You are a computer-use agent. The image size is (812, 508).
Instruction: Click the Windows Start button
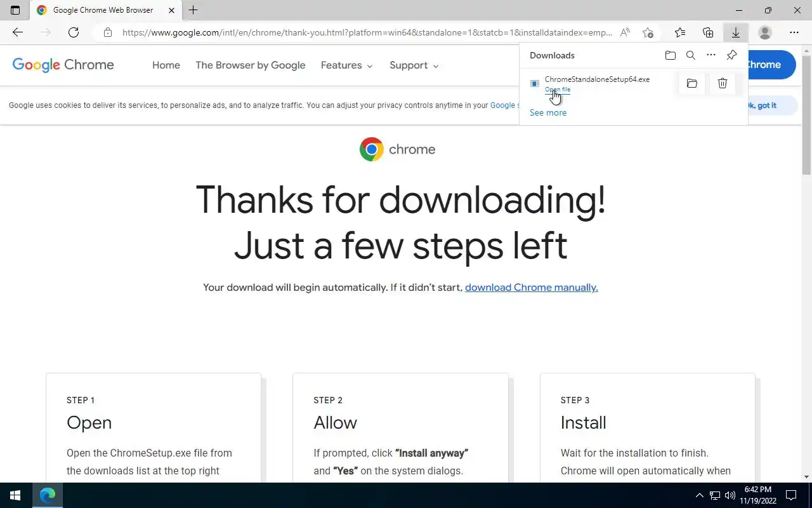15,495
